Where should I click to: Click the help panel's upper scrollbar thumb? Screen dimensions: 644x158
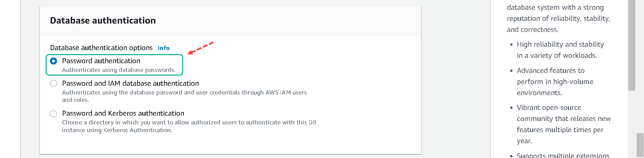632,45
